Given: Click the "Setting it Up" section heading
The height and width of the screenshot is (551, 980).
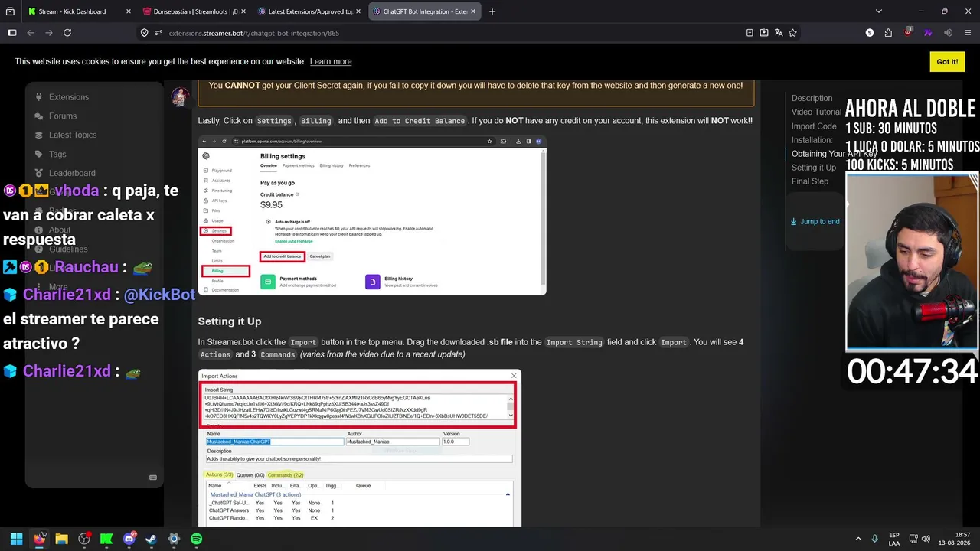Looking at the screenshot, I should pos(230,321).
